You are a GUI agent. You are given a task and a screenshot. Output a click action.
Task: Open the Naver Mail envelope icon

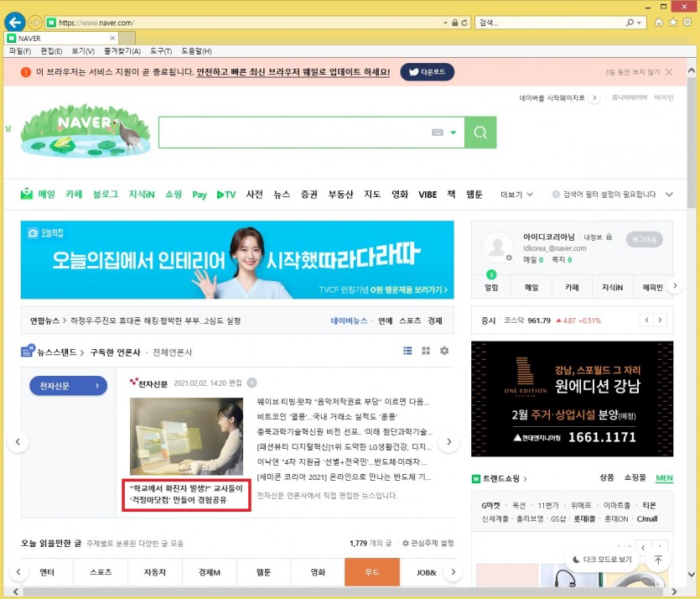click(x=27, y=194)
